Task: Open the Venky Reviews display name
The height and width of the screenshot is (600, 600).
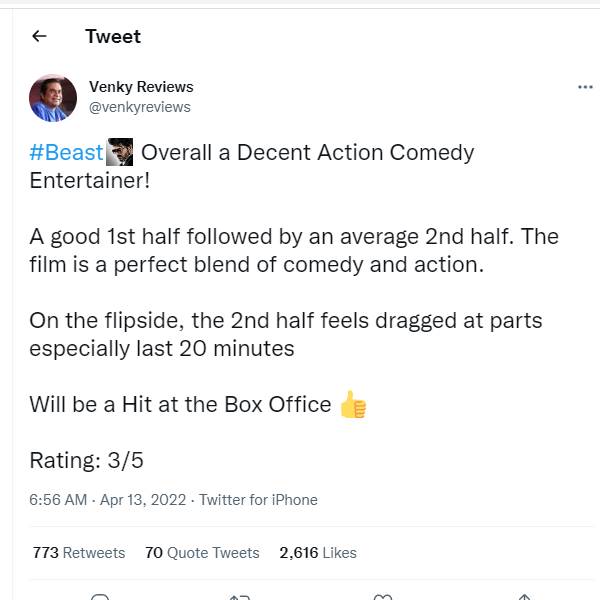Action: (x=141, y=87)
